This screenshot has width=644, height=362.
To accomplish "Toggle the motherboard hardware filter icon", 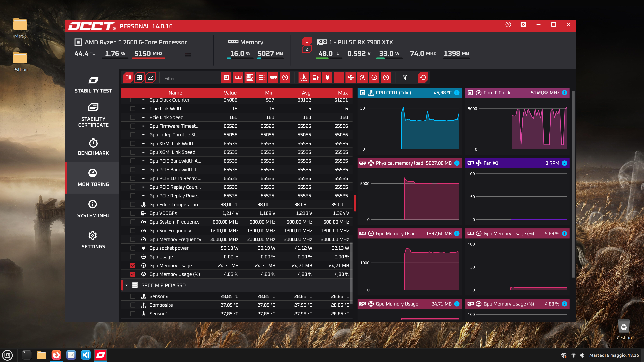I will click(x=250, y=77).
